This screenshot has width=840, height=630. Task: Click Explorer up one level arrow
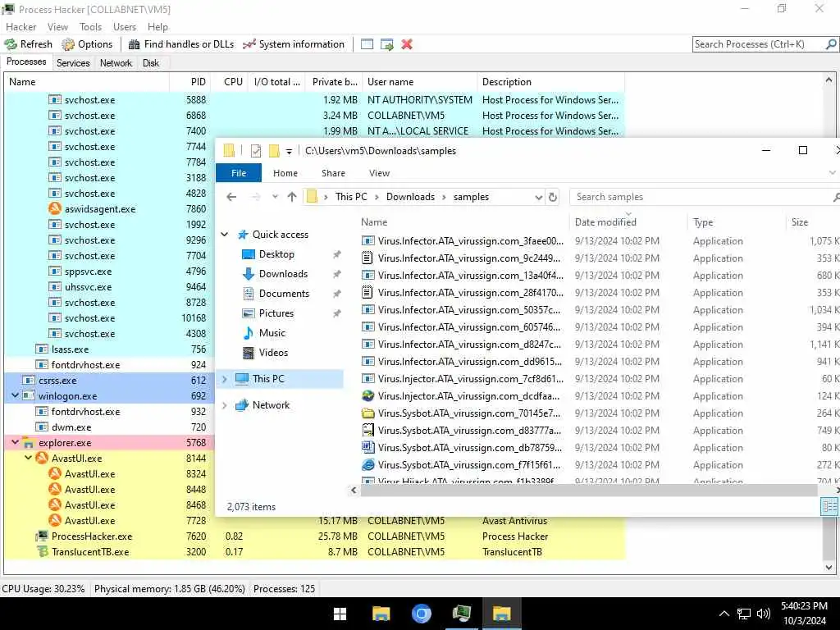[292, 197]
